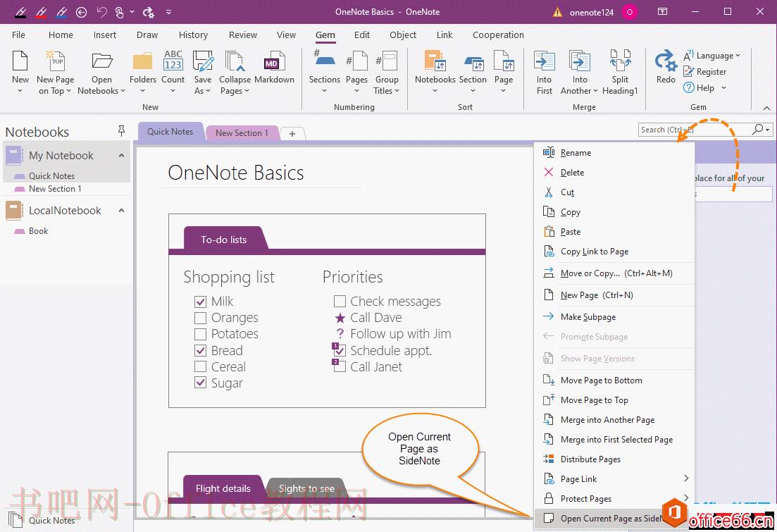Viewport: 777px width, 532px height.
Task: Open the Help dropdown arrow
Action: point(723,88)
